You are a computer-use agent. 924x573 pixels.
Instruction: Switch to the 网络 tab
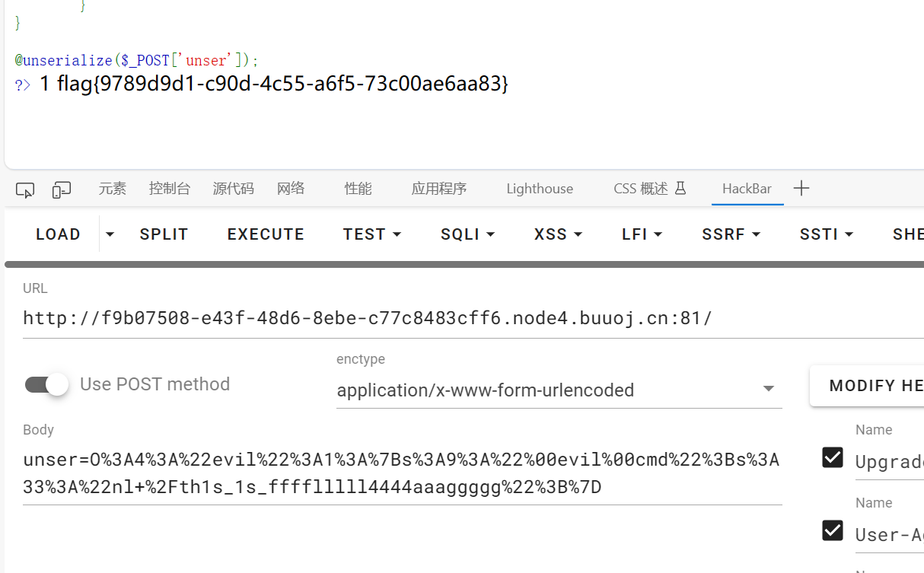pos(292,189)
